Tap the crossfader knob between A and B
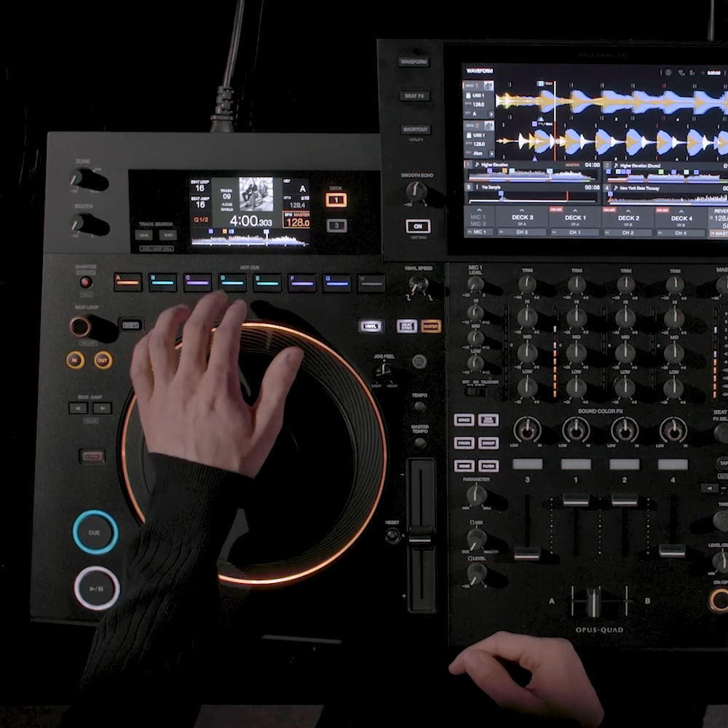This screenshot has height=728, width=728. (593, 601)
